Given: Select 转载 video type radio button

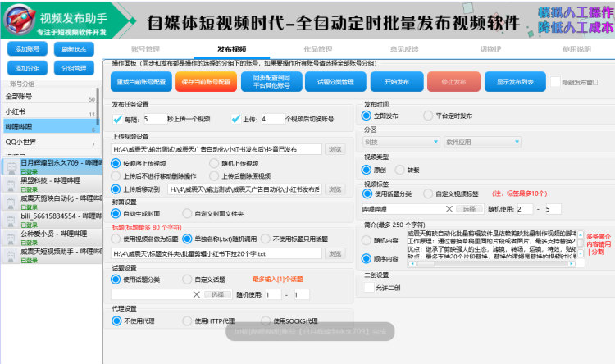Looking at the screenshot, I should coord(399,170).
